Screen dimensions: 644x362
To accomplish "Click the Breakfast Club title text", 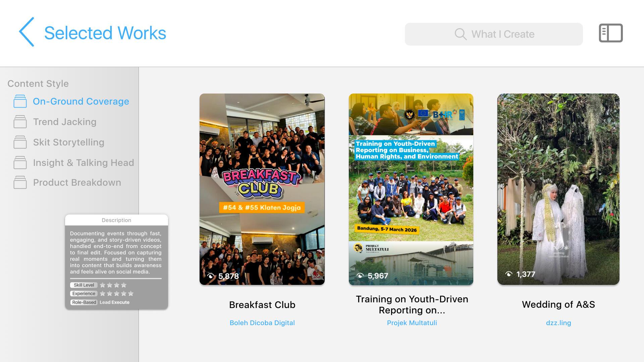I will pyautogui.click(x=262, y=305).
